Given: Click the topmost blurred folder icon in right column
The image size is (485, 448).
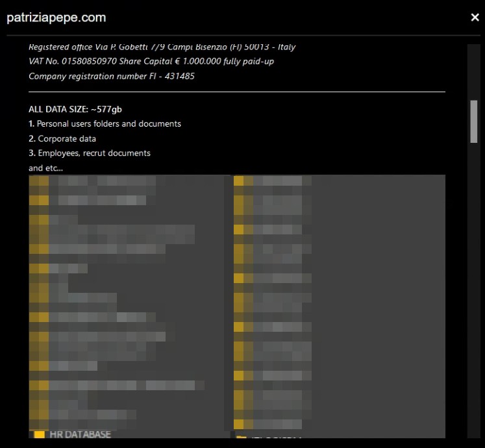Looking at the screenshot, I should tap(239, 181).
